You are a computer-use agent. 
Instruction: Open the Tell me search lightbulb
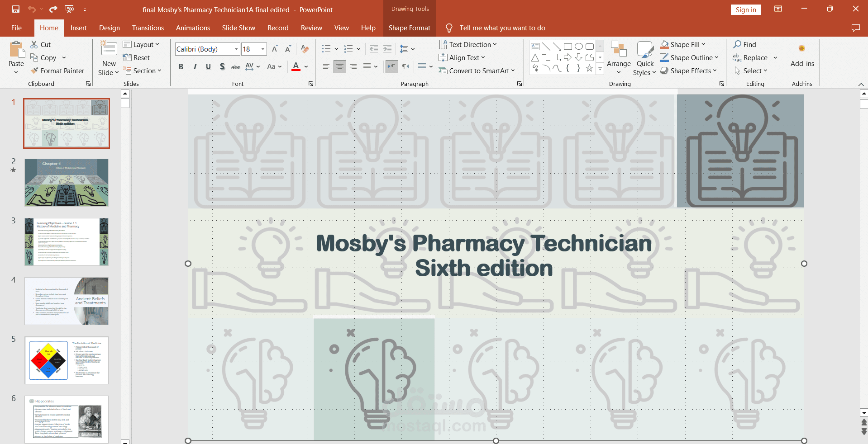coord(449,28)
